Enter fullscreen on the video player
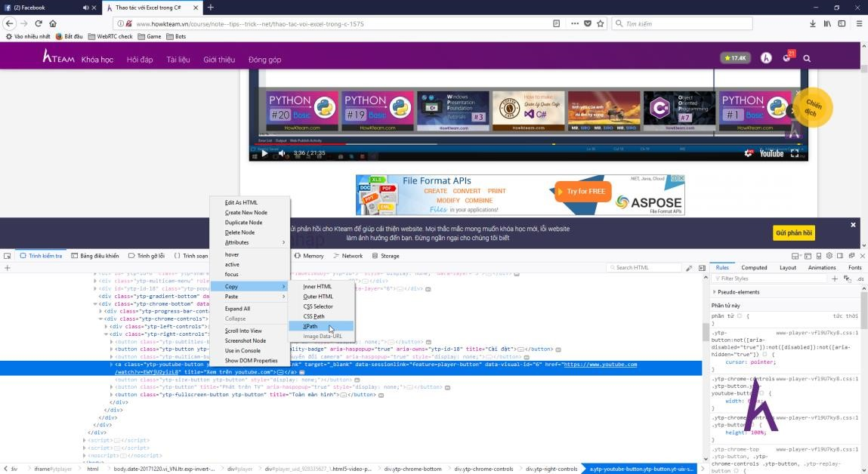The image size is (868, 474). 795,153
